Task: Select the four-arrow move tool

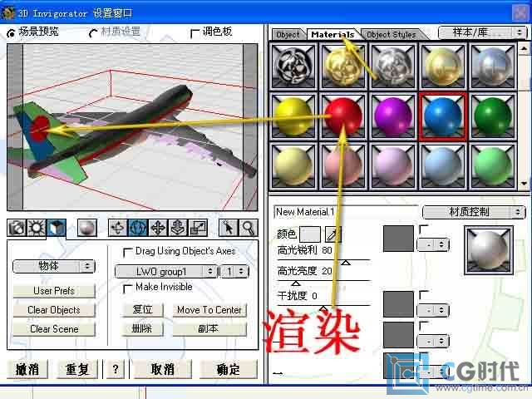Action: [x=158, y=228]
